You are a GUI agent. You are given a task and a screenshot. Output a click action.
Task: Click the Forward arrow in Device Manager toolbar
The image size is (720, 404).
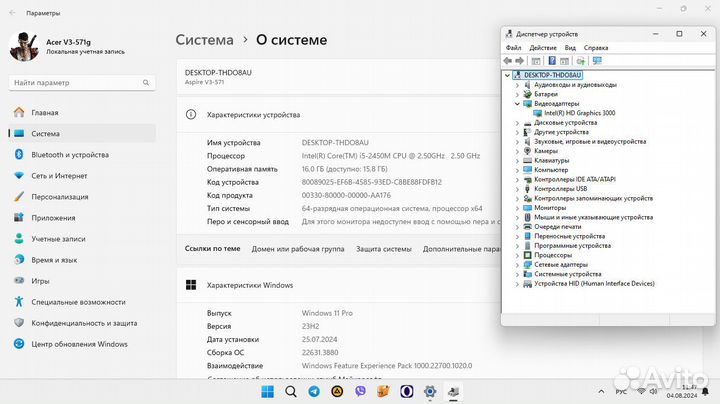[519, 61]
